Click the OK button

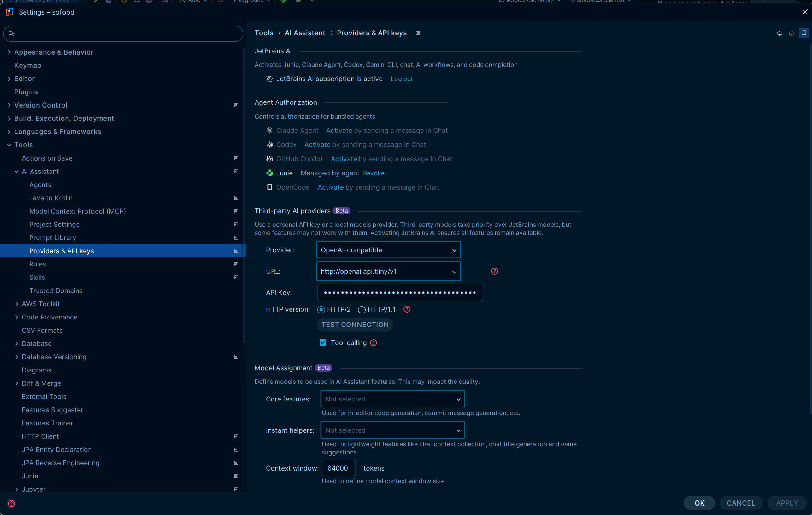[x=699, y=503]
